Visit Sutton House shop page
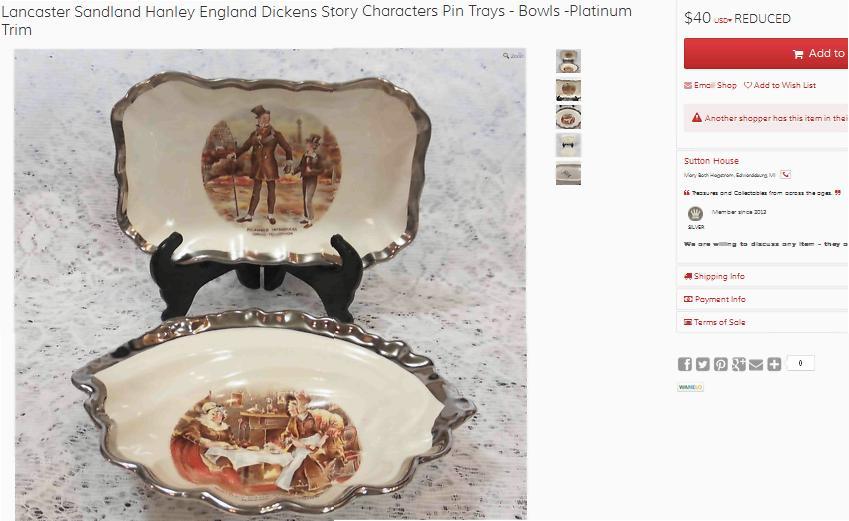This screenshot has width=849, height=521. pyautogui.click(x=711, y=161)
